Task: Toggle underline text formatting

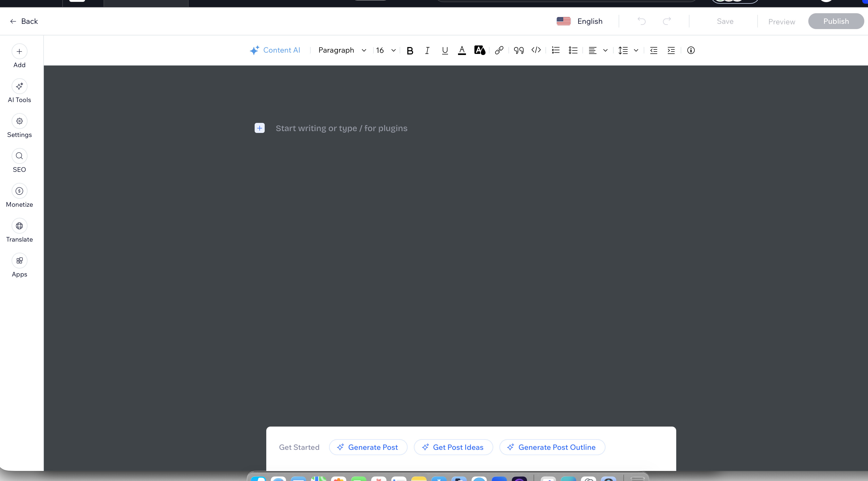Action: point(445,50)
